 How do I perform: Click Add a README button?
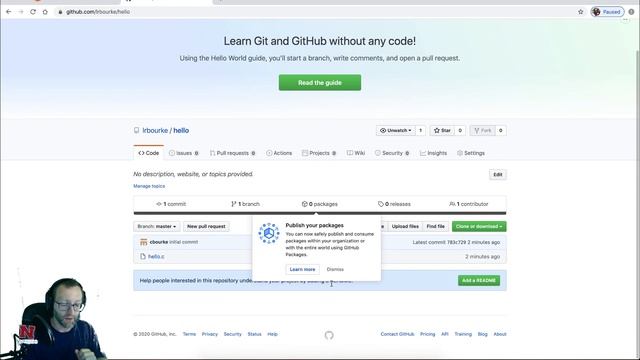coord(479,280)
